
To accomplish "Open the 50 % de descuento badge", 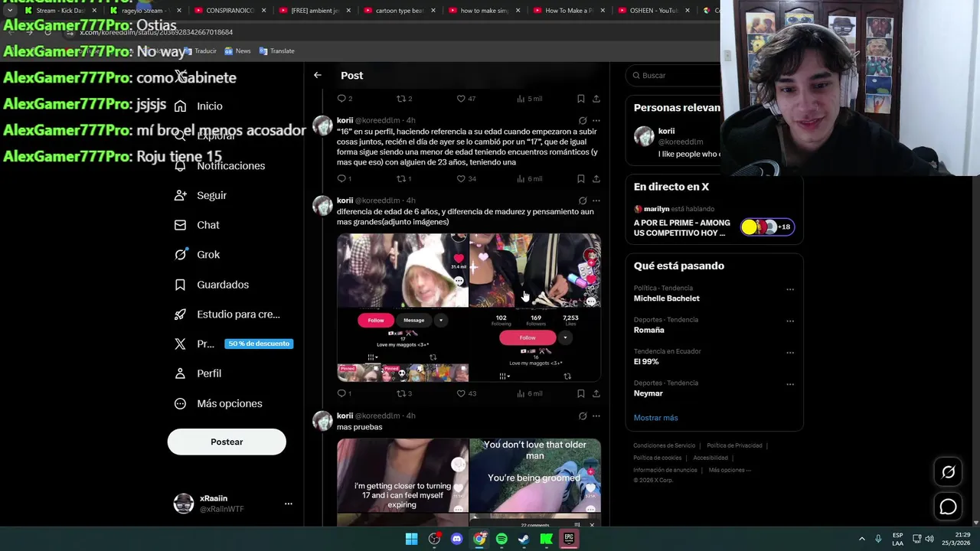I will [259, 344].
